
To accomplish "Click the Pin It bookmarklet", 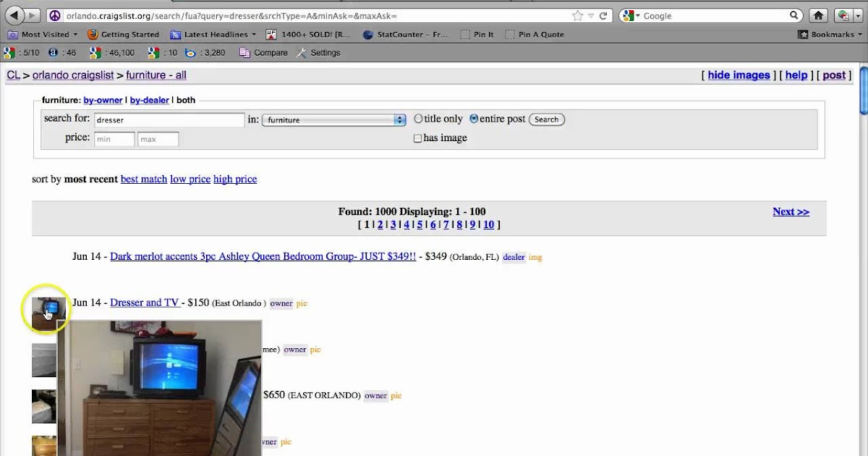I will coord(477,34).
